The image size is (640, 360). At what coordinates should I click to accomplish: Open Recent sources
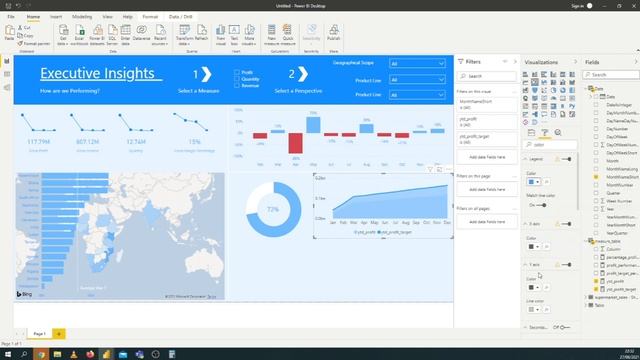click(x=160, y=34)
